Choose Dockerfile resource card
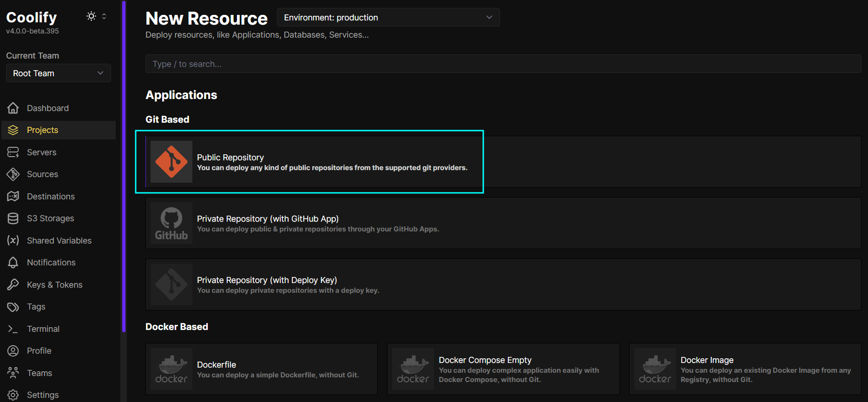868x402 pixels. coord(262,369)
